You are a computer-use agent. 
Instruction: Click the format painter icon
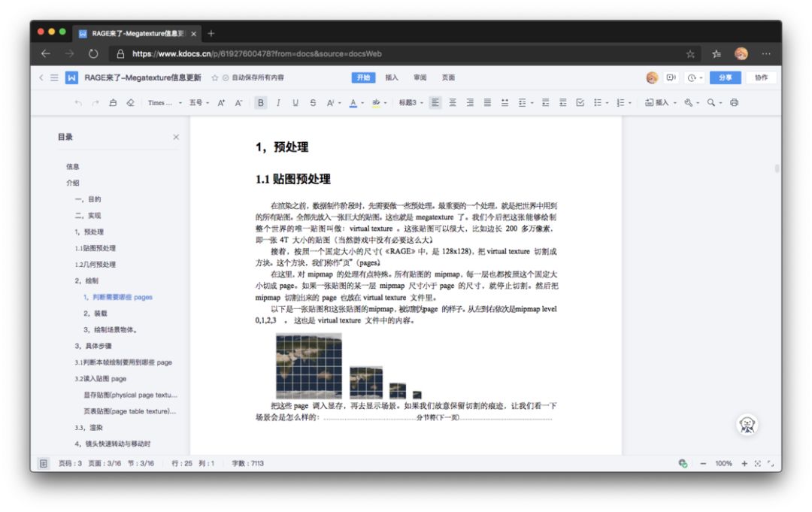pyautogui.click(x=113, y=102)
